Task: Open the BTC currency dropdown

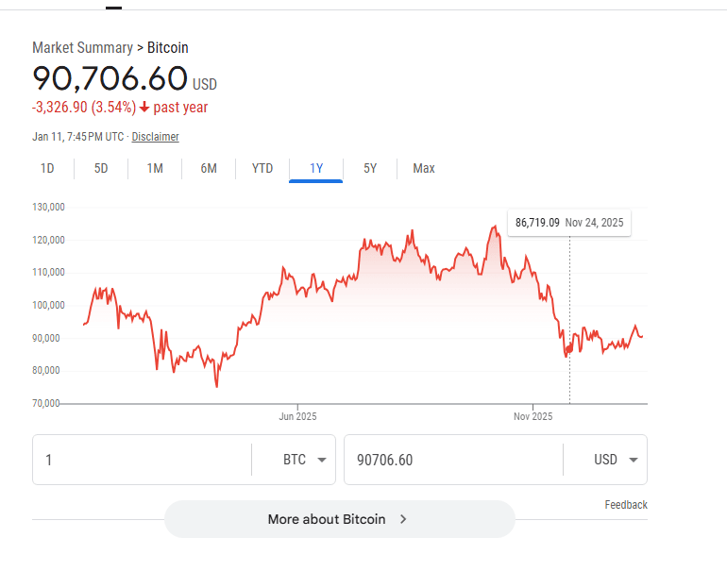Action: (307, 460)
